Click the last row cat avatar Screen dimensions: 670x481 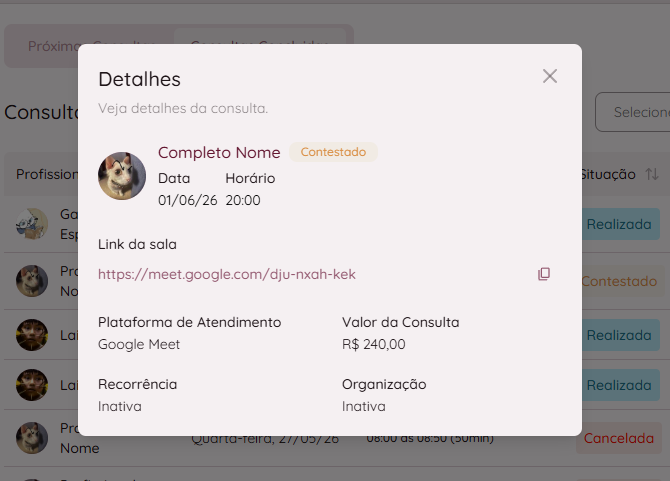click(x=32, y=438)
